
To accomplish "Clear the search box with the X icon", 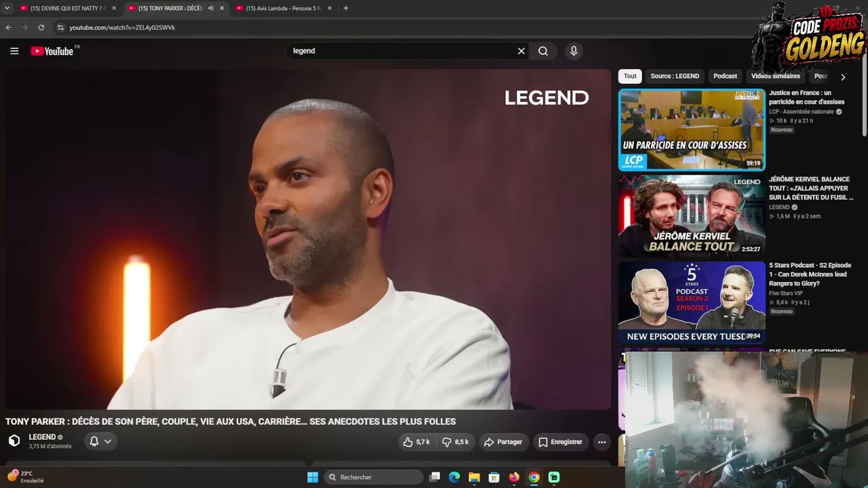I will pyautogui.click(x=521, y=51).
